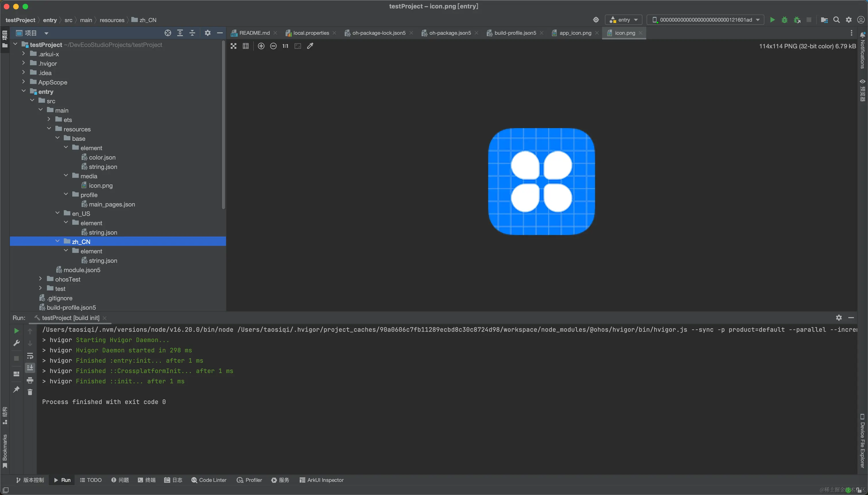Toggle grid display in image viewer
Screen dimensions: 868x495
pos(246,46)
